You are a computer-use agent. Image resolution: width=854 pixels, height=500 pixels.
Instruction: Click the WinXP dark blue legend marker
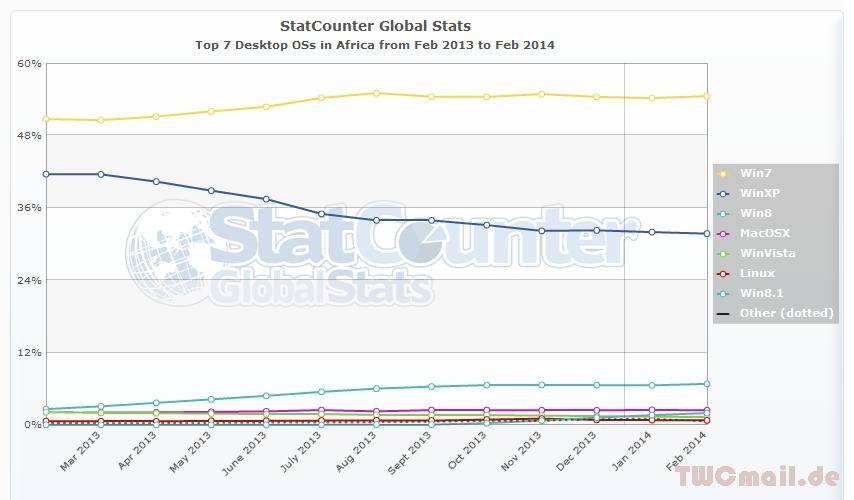point(723,193)
